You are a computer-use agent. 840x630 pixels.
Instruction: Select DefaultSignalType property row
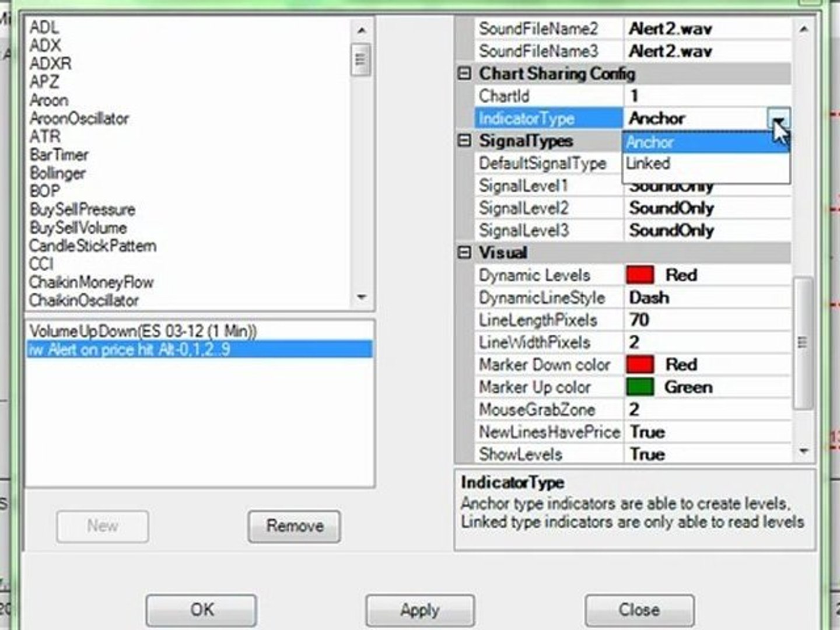(x=549, y=163)
